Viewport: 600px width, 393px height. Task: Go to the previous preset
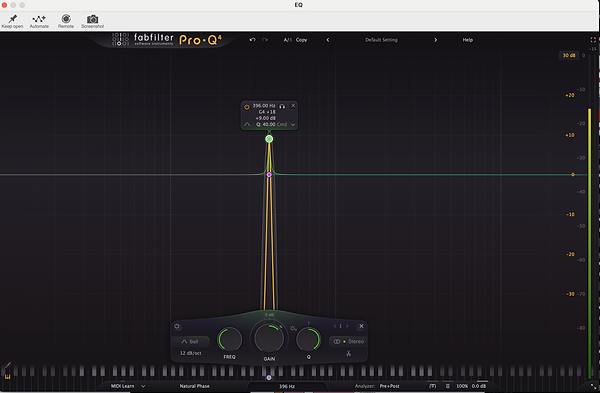(x=328, y=40)
